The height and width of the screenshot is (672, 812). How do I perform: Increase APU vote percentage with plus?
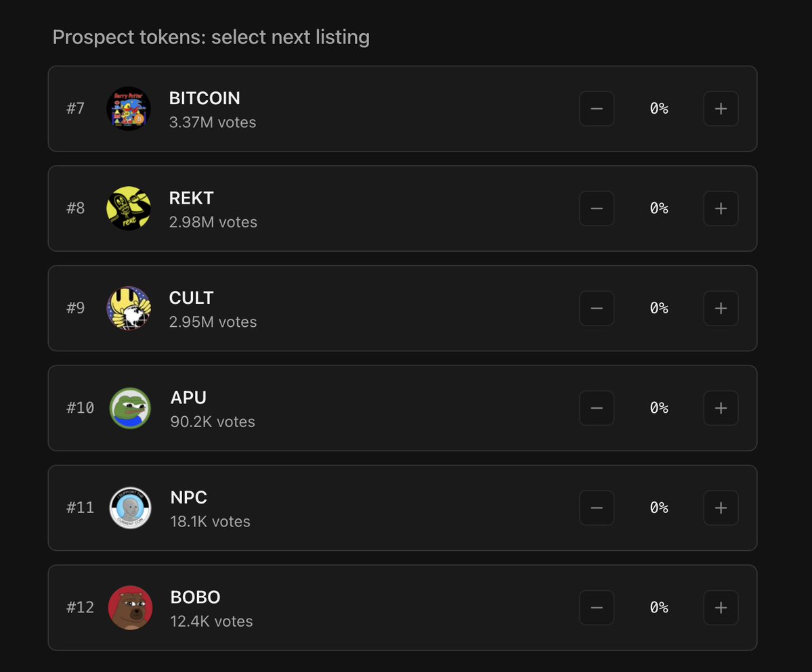click(721, 408)
